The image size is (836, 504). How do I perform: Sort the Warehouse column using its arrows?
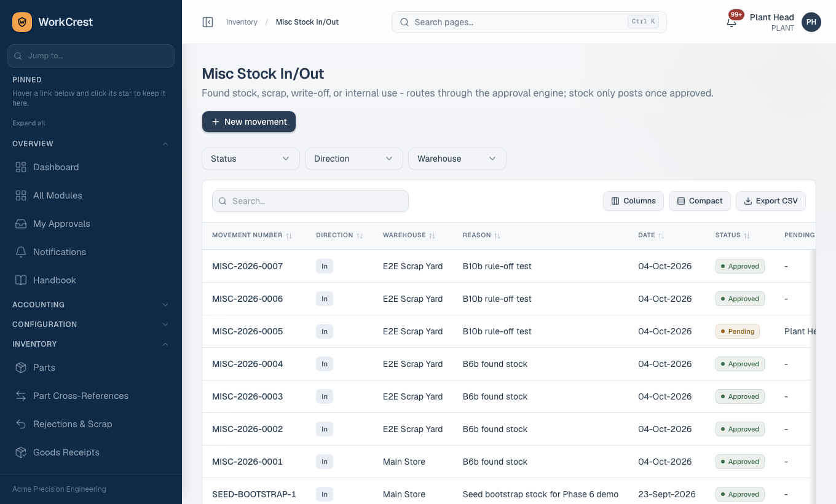[x=432, y=235]
